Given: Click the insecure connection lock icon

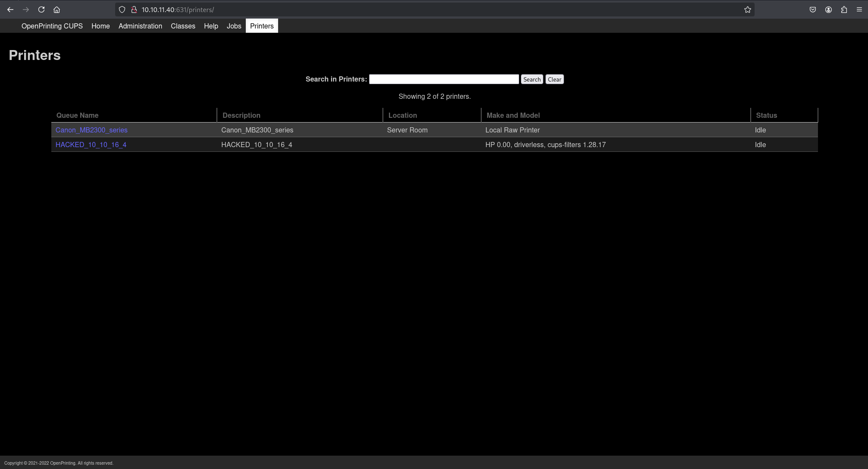Looking at the screenshot, I should coord(134,9).
